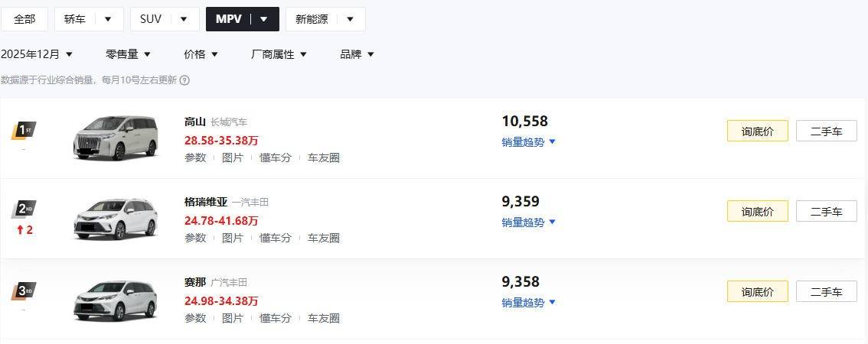Click the 3rd place rank badge

[x=24, y=290]
